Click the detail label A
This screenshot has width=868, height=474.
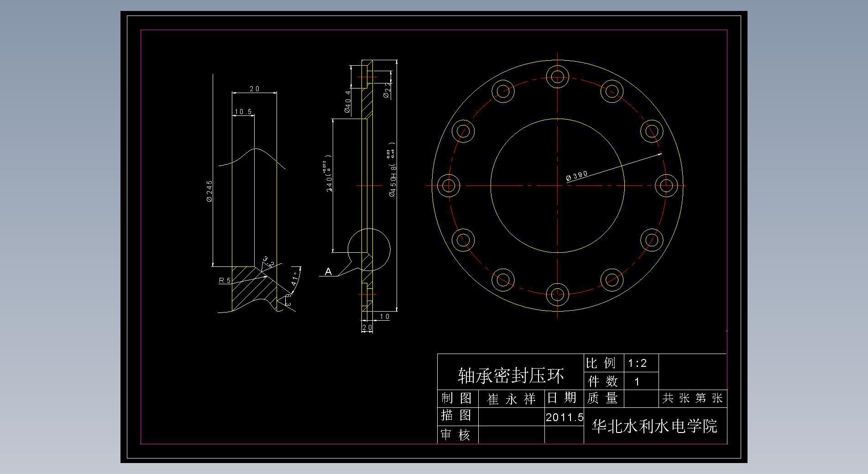[328, 272]
